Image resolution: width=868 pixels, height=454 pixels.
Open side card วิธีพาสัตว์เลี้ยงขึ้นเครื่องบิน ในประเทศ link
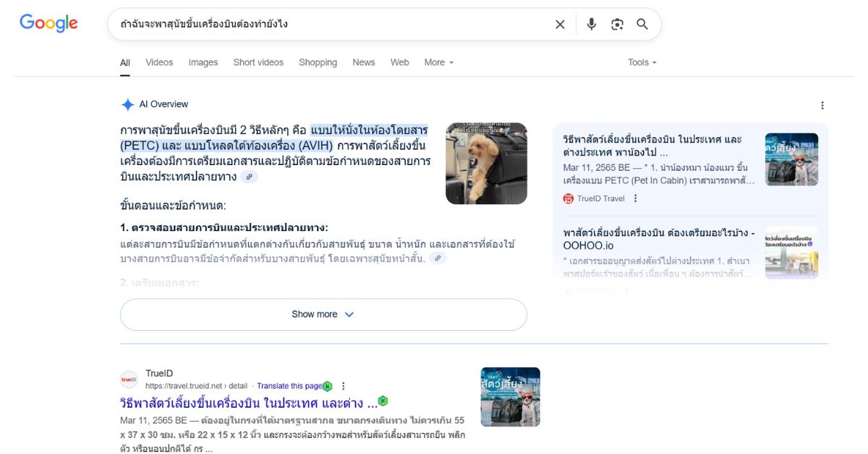[652, 146]
